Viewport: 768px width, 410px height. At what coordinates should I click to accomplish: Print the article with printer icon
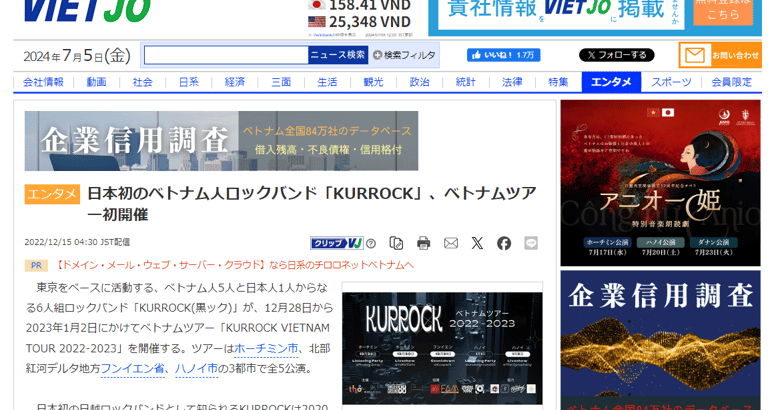(424, 243)
